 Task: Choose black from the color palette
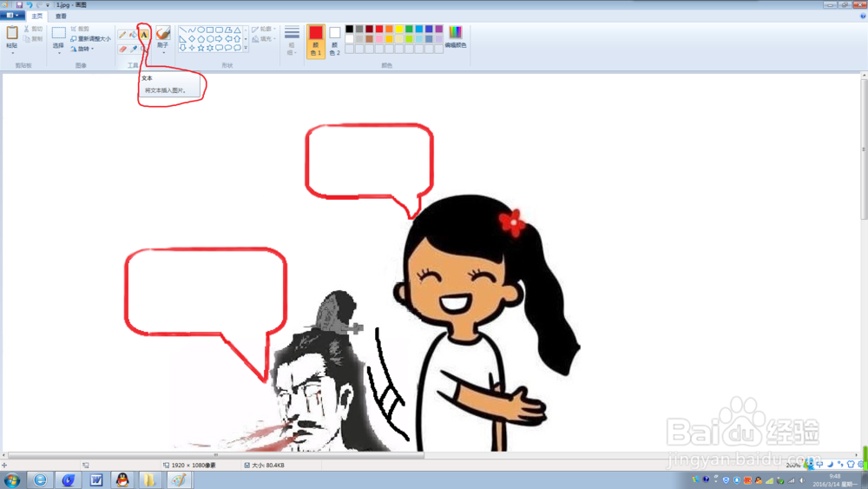pos(349,29)
